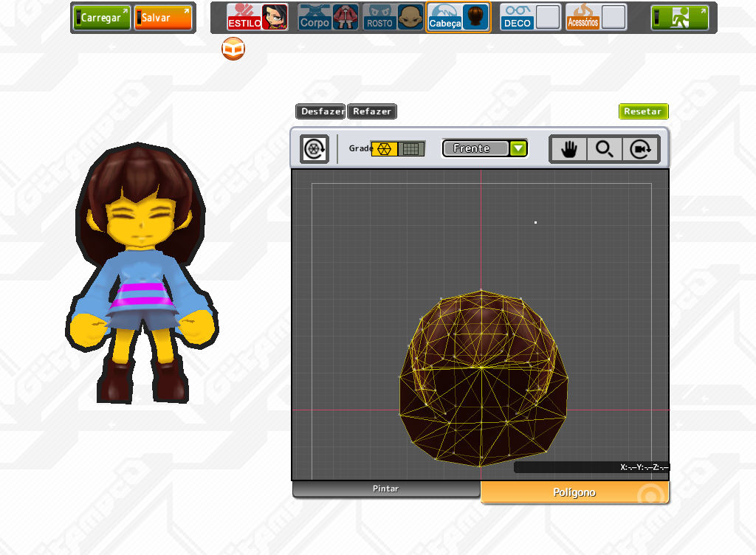This screenshot has height=555, width=756.
Task: Select the magnifier zoom tool
Action: tap(604, 149)
